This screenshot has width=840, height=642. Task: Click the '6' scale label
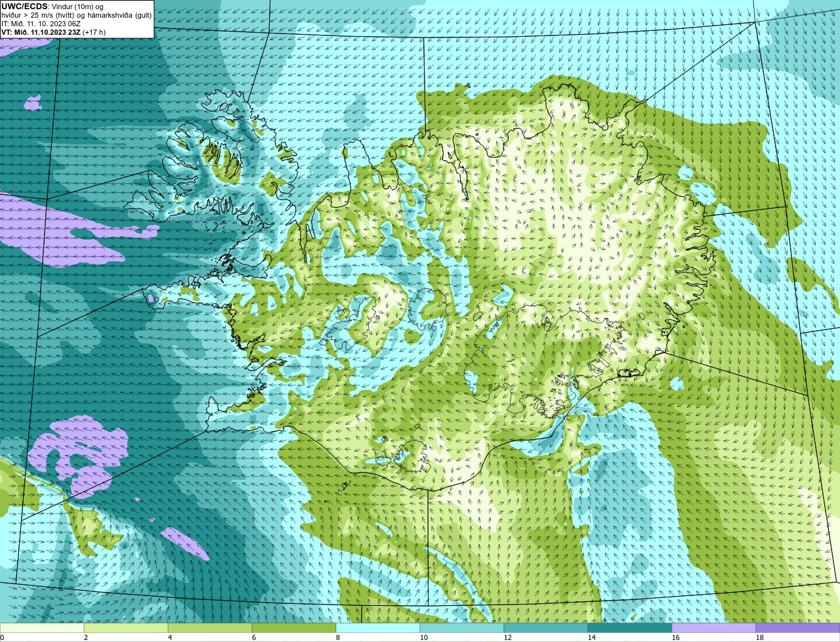254,637
